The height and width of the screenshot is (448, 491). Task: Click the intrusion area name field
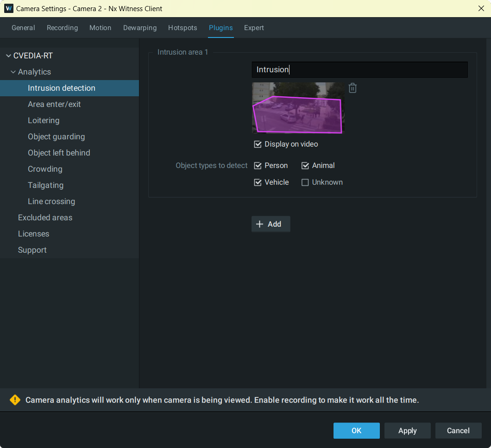(359, 69)
